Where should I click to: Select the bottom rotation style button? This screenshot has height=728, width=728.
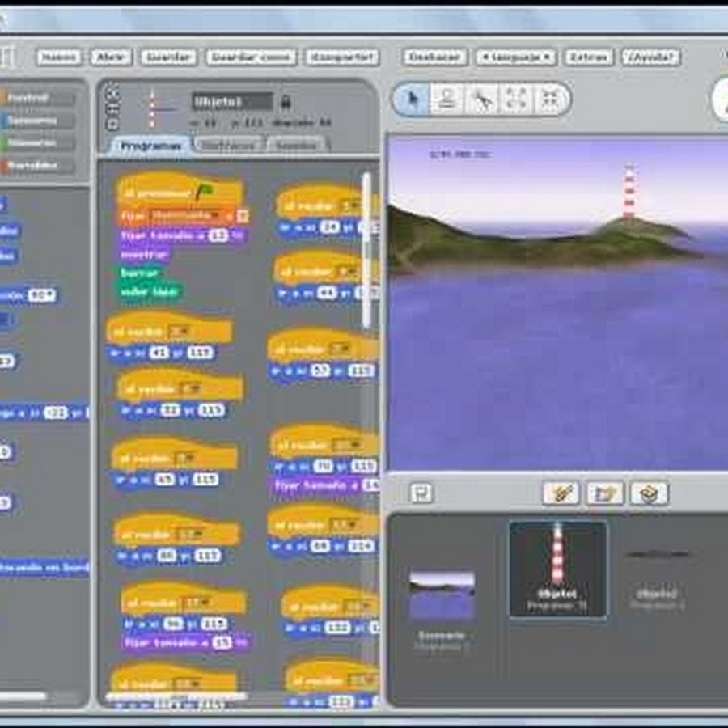pyautogui.click(x=112, y=124)
